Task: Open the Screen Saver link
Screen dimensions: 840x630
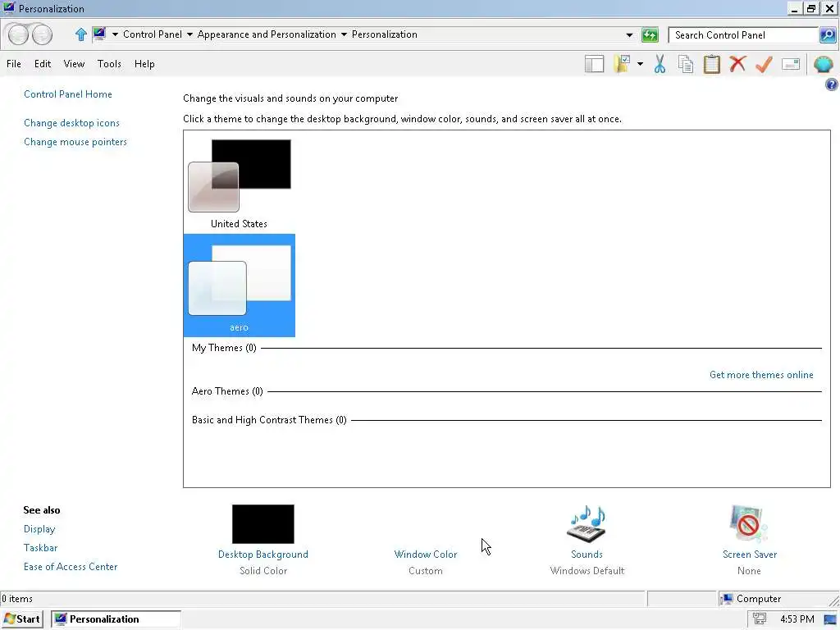Action: pos(750,555)
